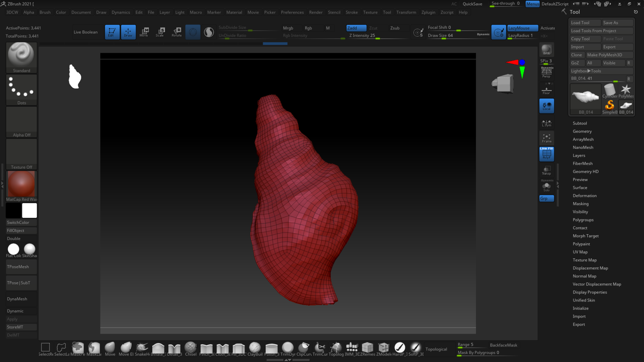Expand the Display Properties section
This screenshot has height=362, width=644.
590,292
